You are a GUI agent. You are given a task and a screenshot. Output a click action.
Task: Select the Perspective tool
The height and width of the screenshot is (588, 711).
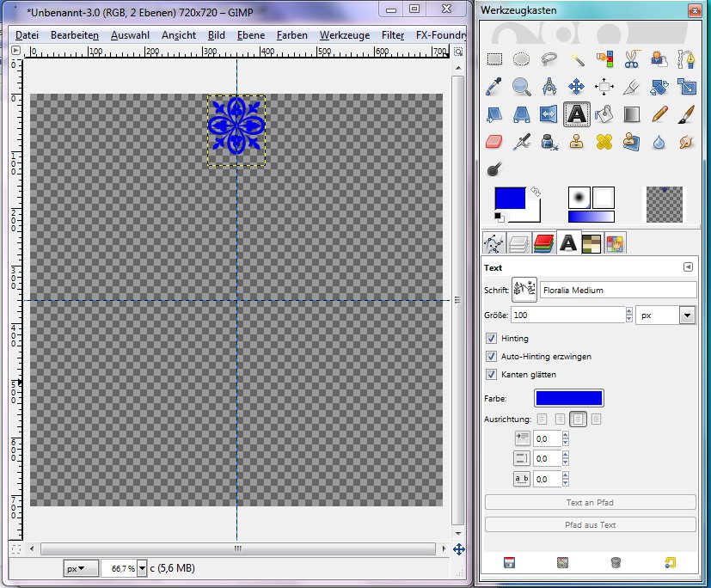point(522,114)
